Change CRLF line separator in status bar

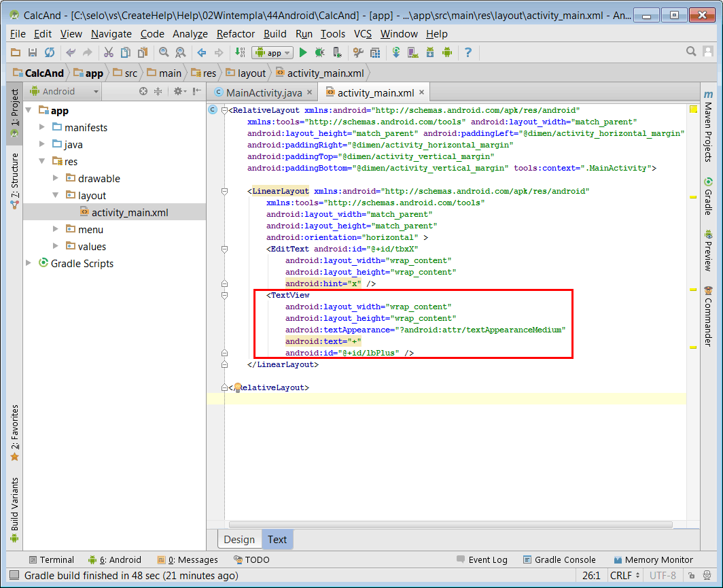click(624, 576)
